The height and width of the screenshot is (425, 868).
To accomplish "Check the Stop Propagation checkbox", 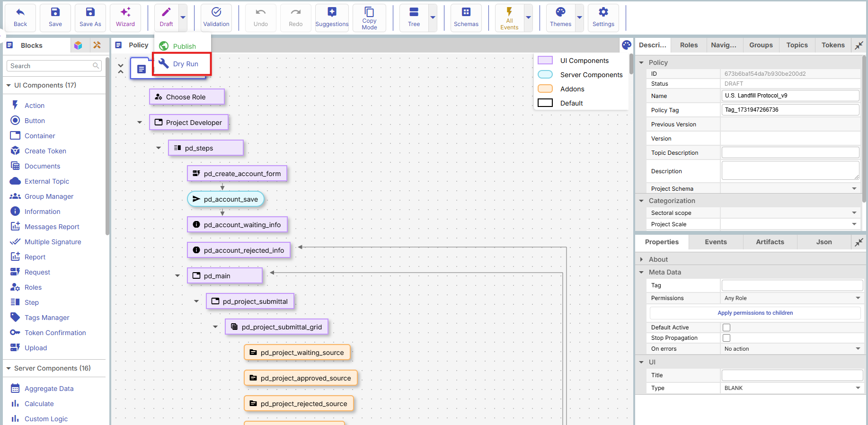I will [x=726, y=338].
